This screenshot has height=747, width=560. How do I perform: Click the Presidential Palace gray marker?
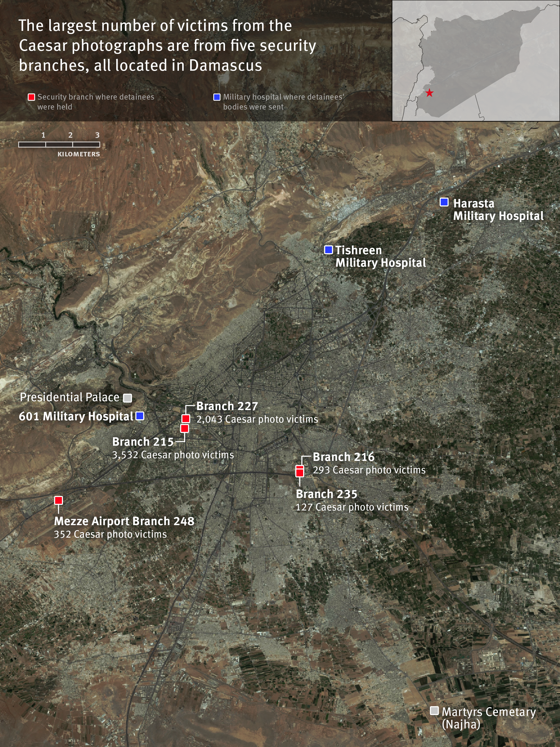(127, 398)
